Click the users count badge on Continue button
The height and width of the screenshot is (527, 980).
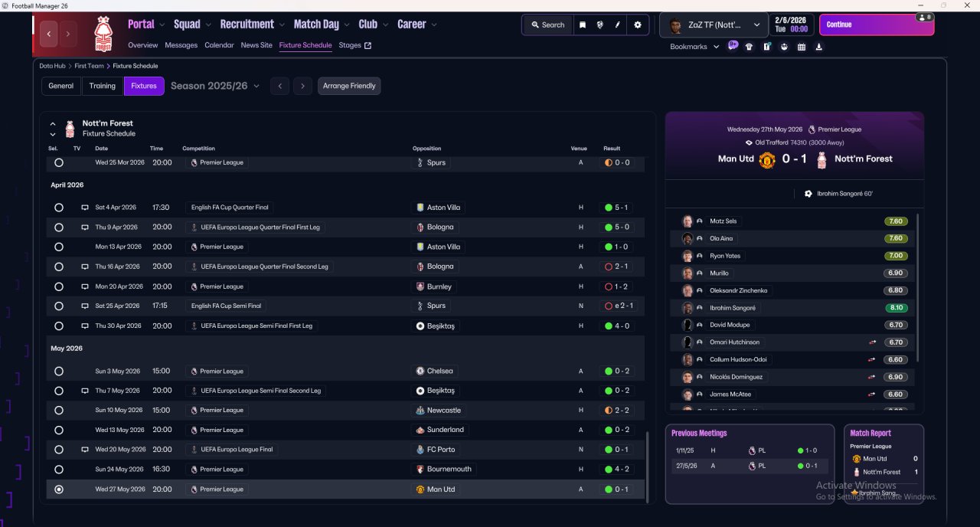pyautogui.click(x=924, y=17)
